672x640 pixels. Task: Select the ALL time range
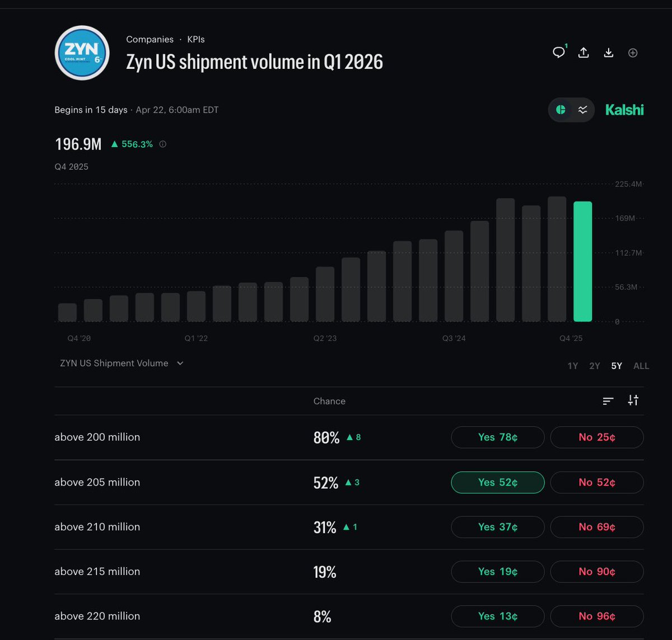point(641,366)
